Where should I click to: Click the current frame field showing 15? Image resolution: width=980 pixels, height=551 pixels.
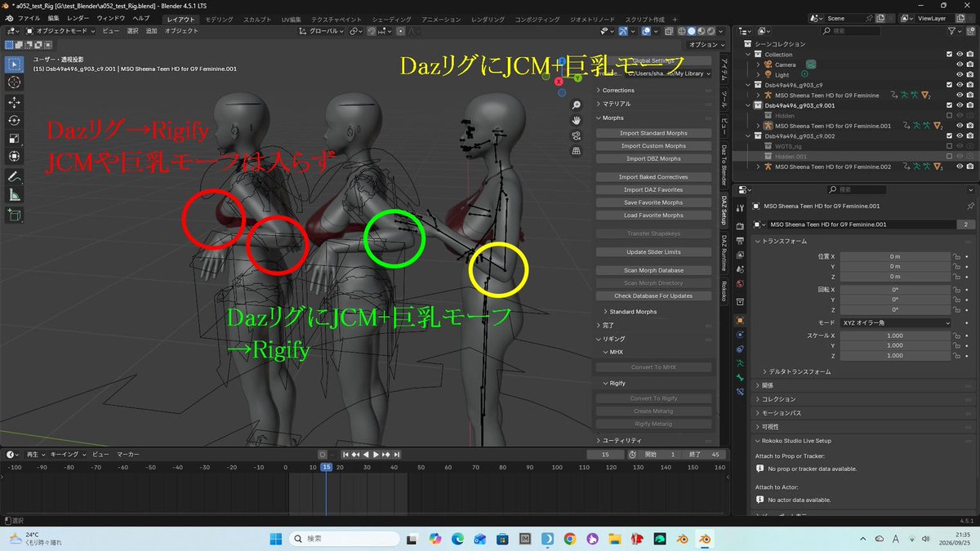(x=606, y=455)
